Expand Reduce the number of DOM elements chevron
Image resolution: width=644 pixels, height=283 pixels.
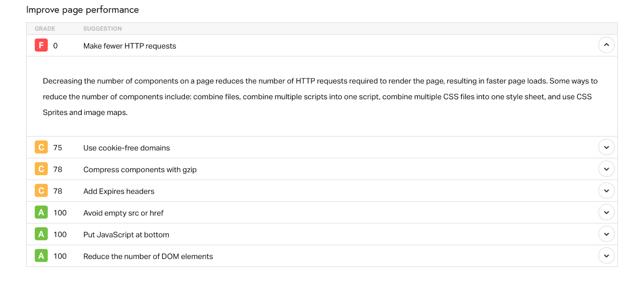point(606,256)
